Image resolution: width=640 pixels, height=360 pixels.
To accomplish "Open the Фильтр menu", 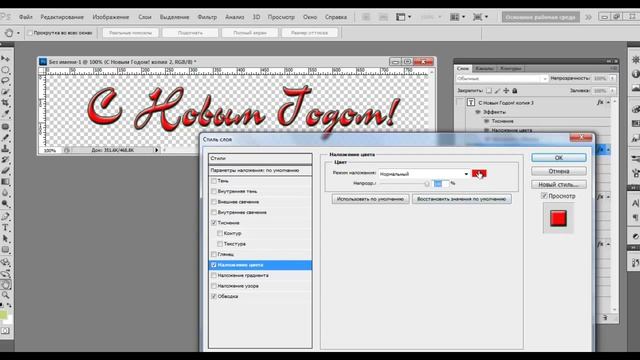I will pos(207,17).
